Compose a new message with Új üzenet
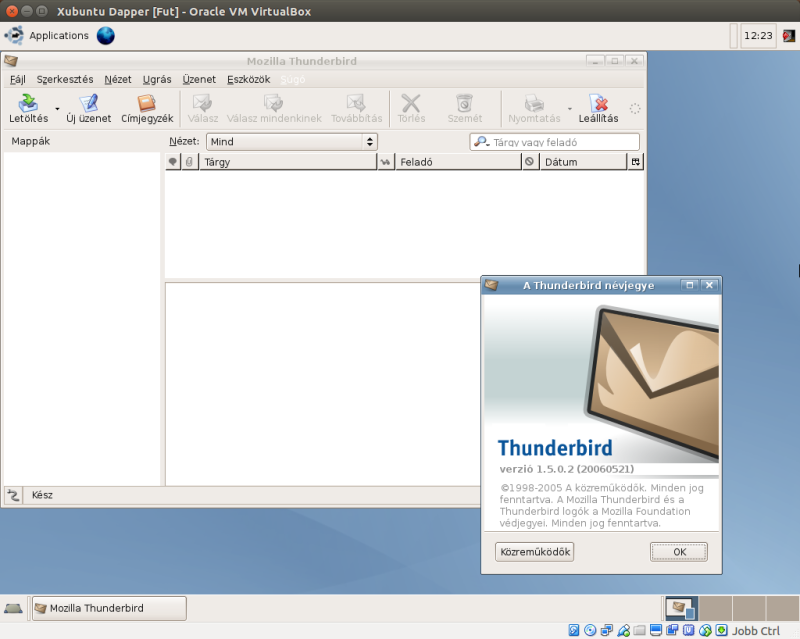 [x=89, y=108]
